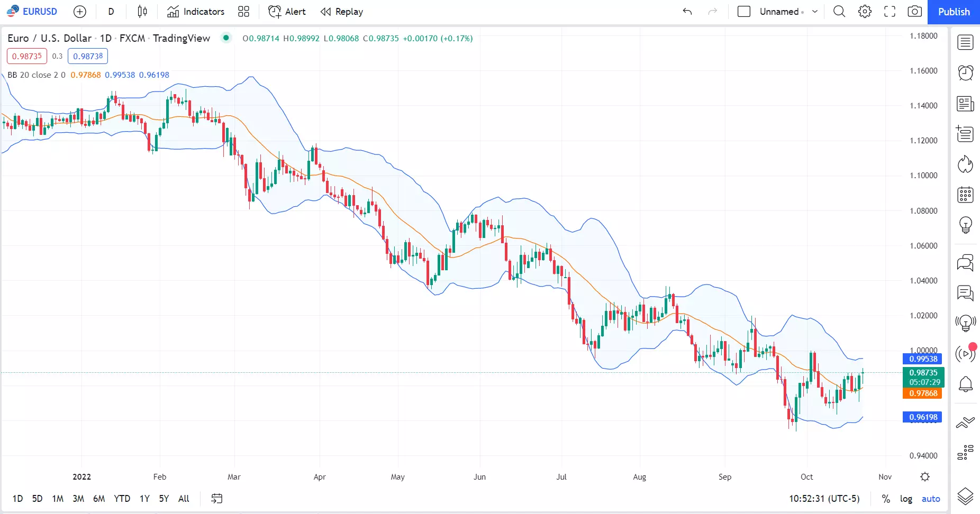
Task: Select the 1M time range
Action: click(x=58, y=499)
